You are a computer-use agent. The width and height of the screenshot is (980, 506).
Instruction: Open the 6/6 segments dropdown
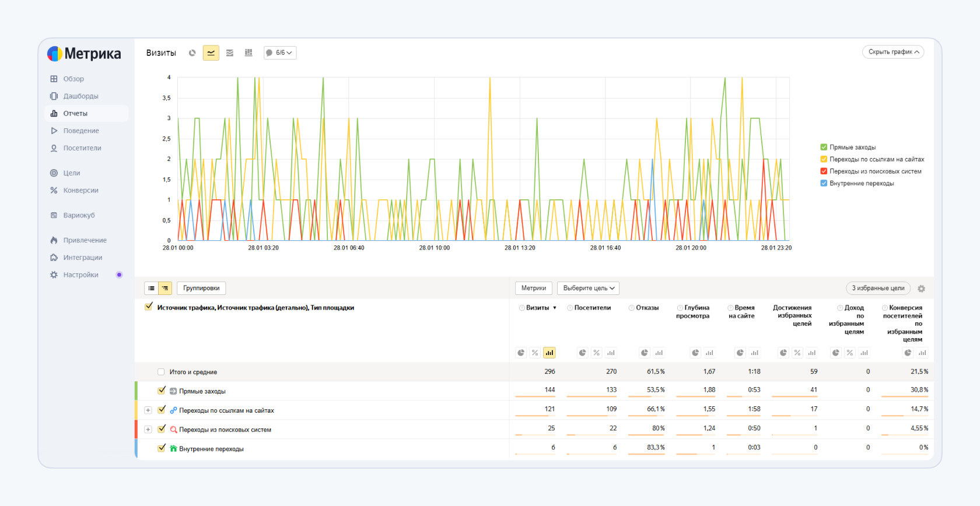[x=280, y=53]
